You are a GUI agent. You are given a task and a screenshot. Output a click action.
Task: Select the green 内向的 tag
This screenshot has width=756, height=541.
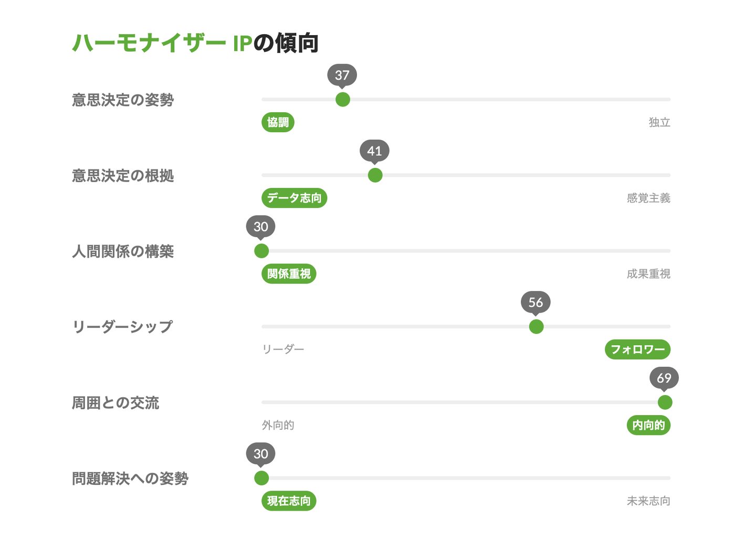648,425
